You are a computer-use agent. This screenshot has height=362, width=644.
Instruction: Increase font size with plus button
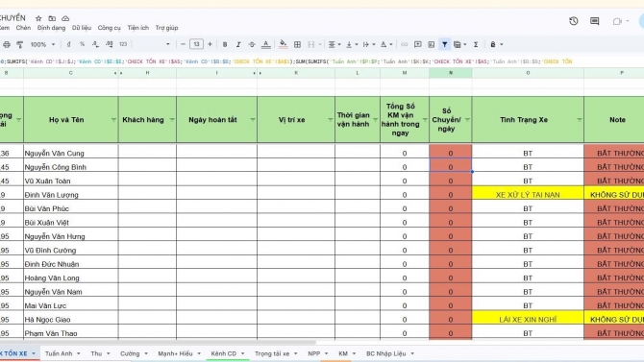[210, 44]
